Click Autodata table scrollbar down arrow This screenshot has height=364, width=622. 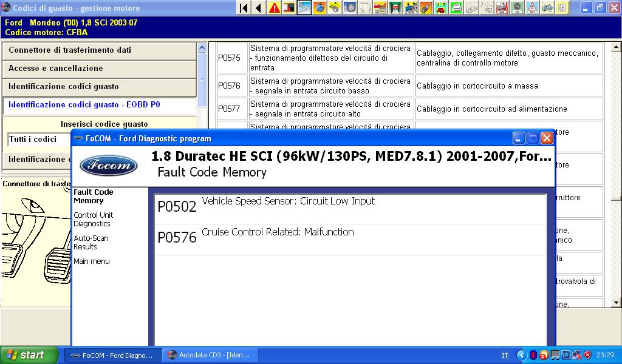tap(616, 303)
